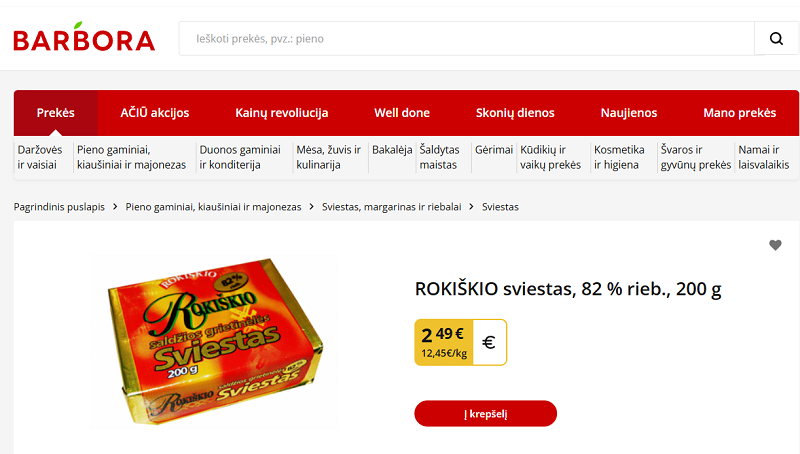Click the search magnifier icon

(x=776, y=39)
